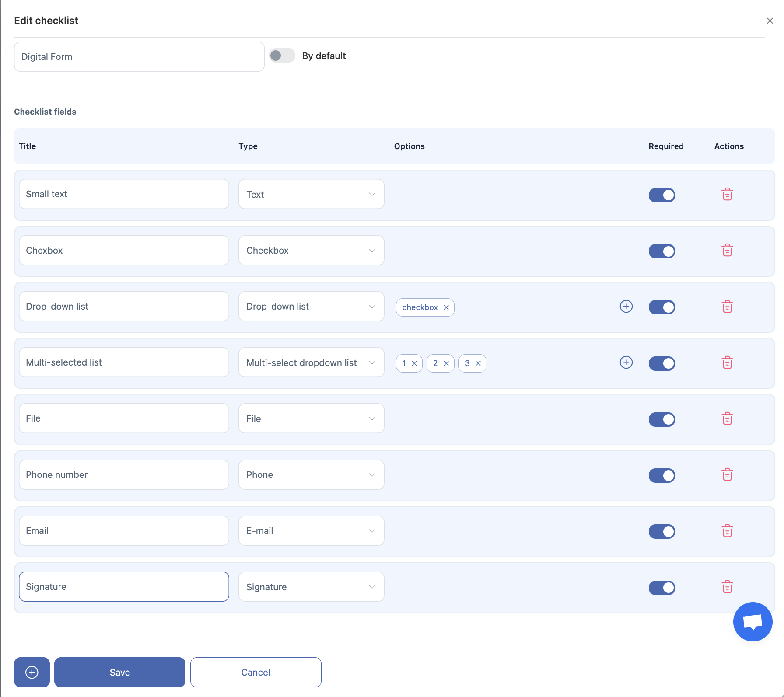Disable Required switch on File row
This screenshot has width=784, height=697.
pyautogui.click(x=661, y=419)
